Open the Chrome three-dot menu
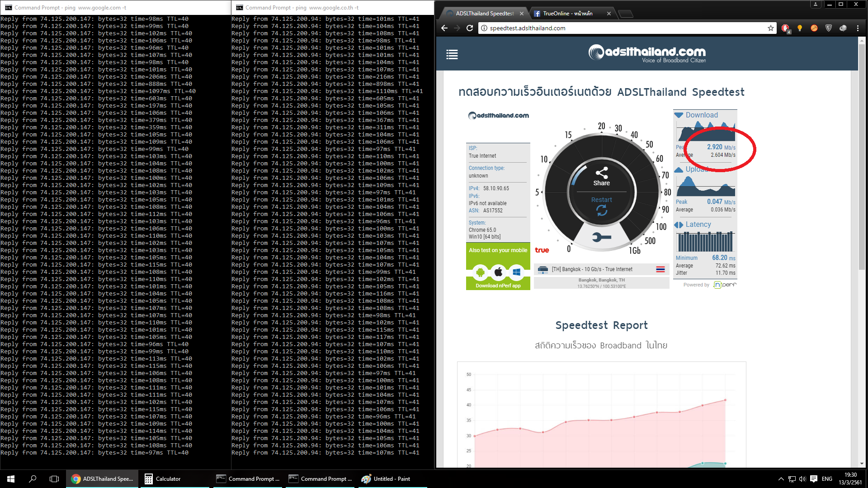Viewport: 868px width, 488px height. (x=858, y=28)
